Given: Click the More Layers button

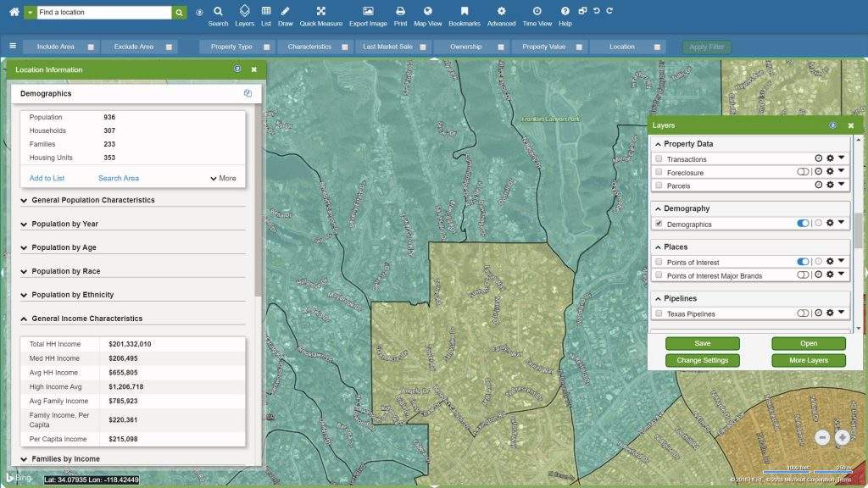Looking at the screenshot, I should (808, 360).
